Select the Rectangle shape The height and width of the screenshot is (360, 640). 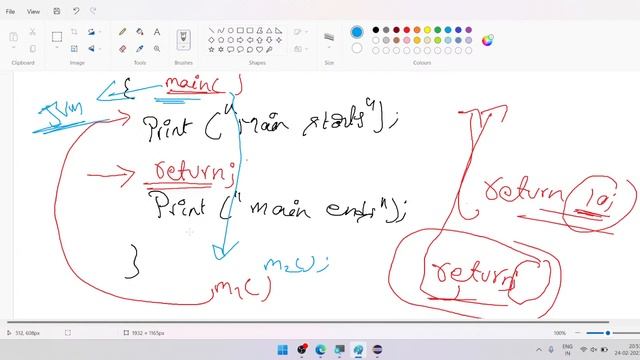click(240, 31)
